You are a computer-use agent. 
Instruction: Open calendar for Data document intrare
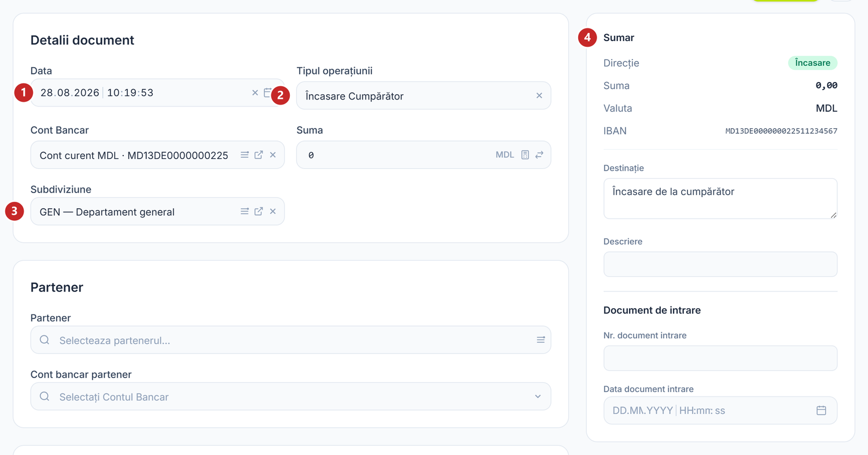821,410
